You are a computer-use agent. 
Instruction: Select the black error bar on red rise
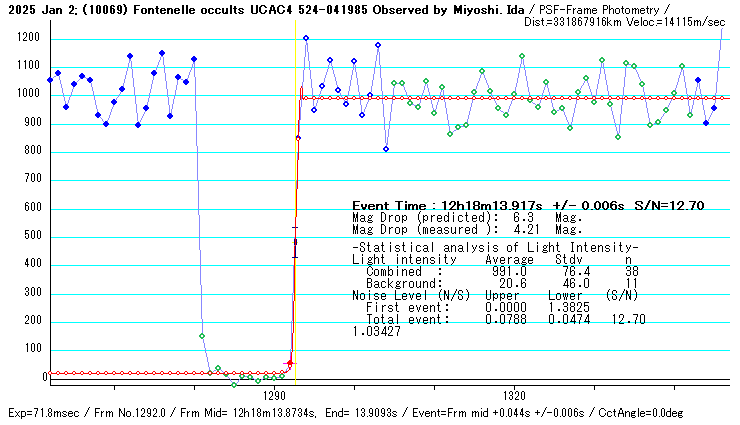point(295,242)
